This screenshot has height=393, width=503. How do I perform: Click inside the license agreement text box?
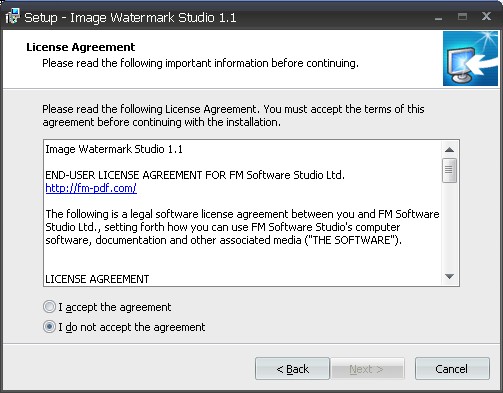click(x=243, y=213)
